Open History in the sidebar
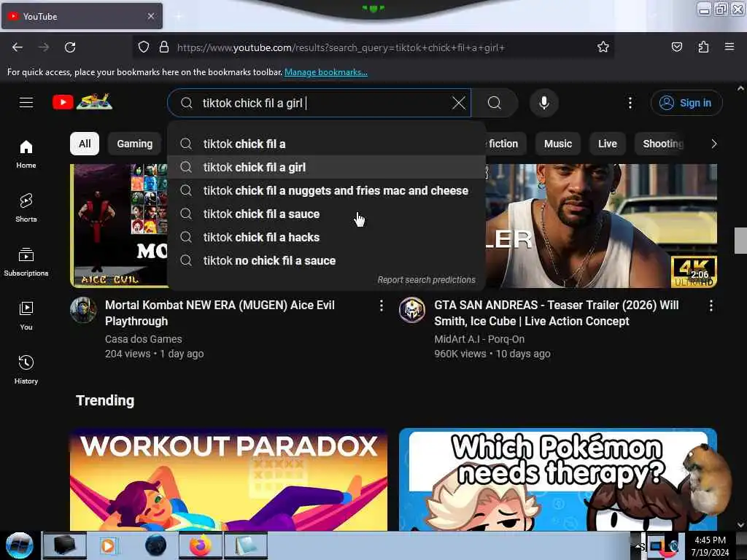The image size is (747, 560). pos(26,370)
